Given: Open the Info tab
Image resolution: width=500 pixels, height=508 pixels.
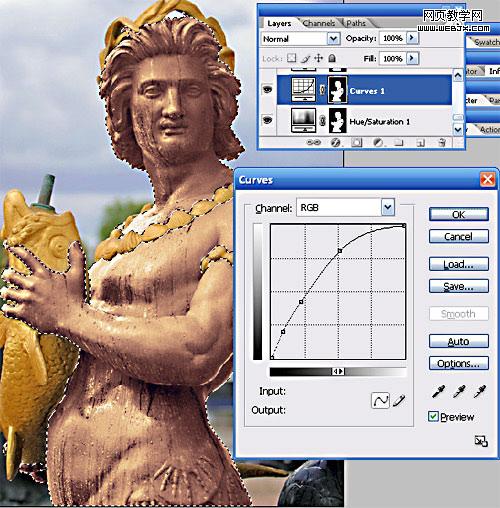Looking at the screenshot, I should click(494, 71).
